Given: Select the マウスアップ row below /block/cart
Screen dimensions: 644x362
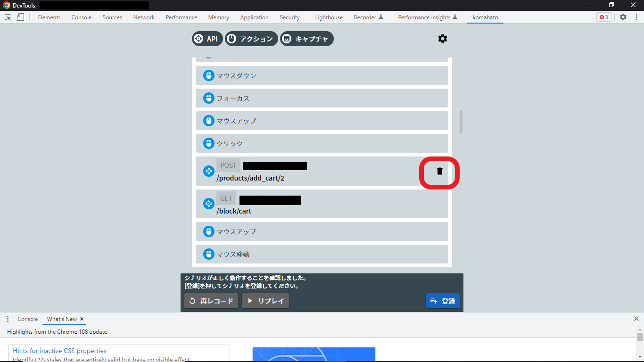Looking at the screenshot, I should point(322,231).
